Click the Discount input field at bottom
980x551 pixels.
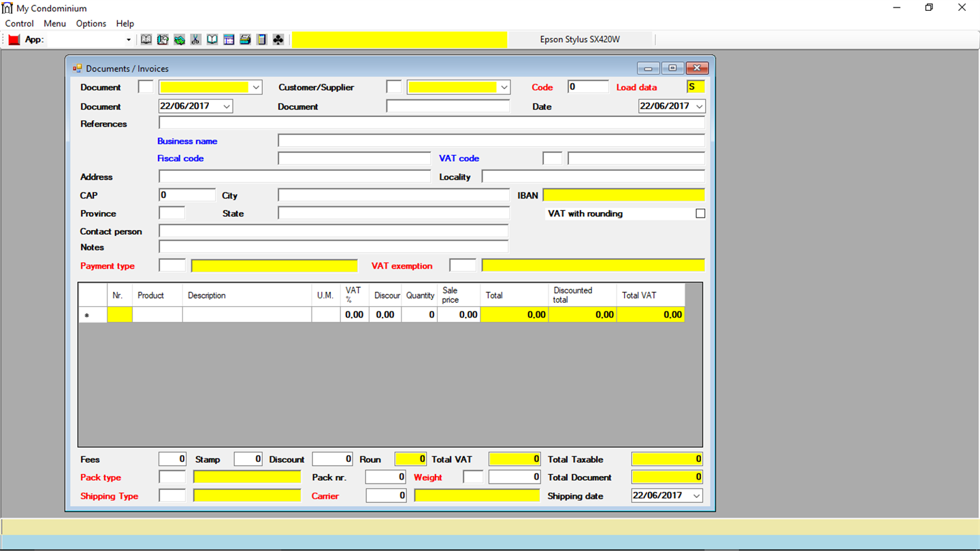tap(333, 459)
